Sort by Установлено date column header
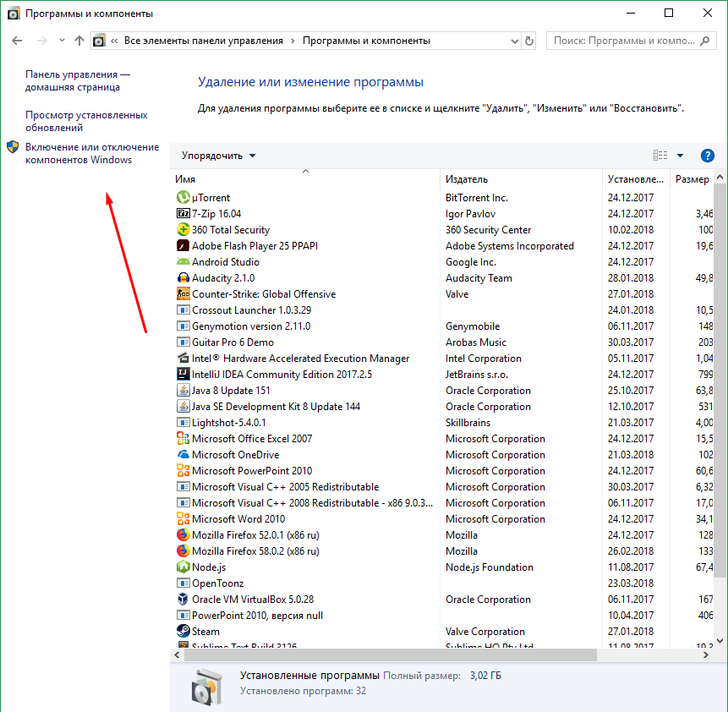This screenshot has width=728, height=712. 636,178
